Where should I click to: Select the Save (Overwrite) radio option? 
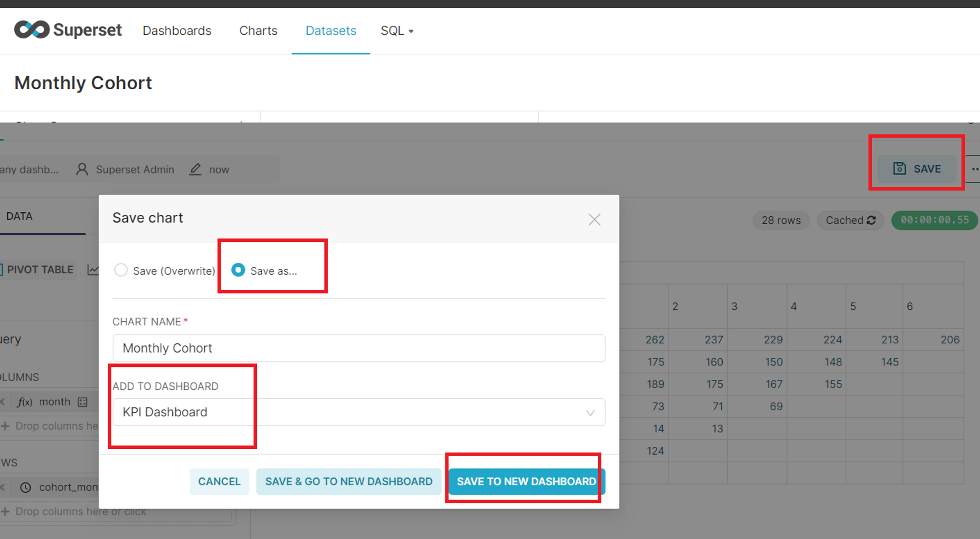(121, 270)
